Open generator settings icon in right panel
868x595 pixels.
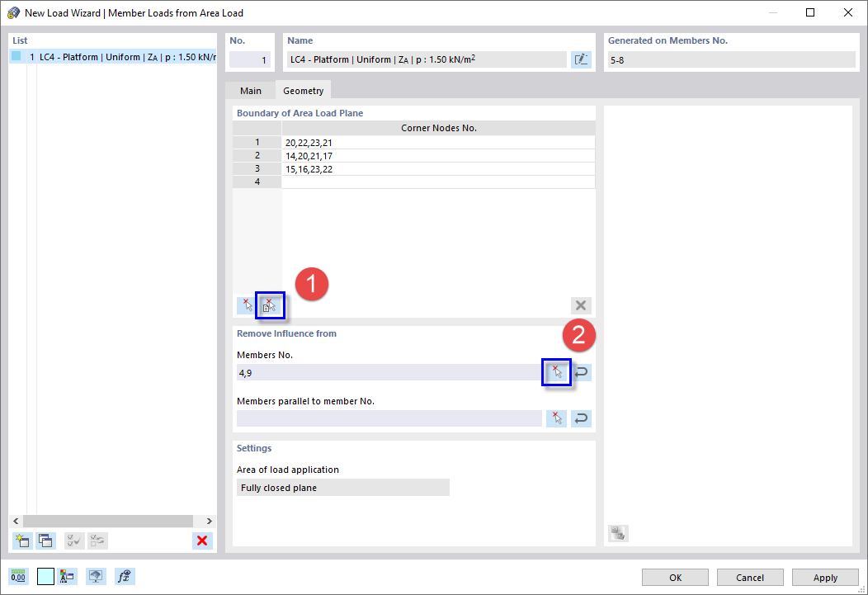[617, 533]
